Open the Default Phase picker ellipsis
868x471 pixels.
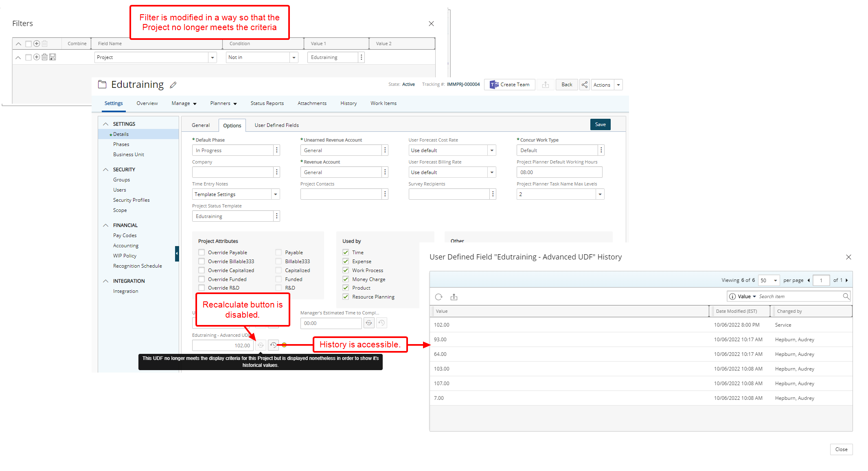pyautogui.click(x=277, y=150)
